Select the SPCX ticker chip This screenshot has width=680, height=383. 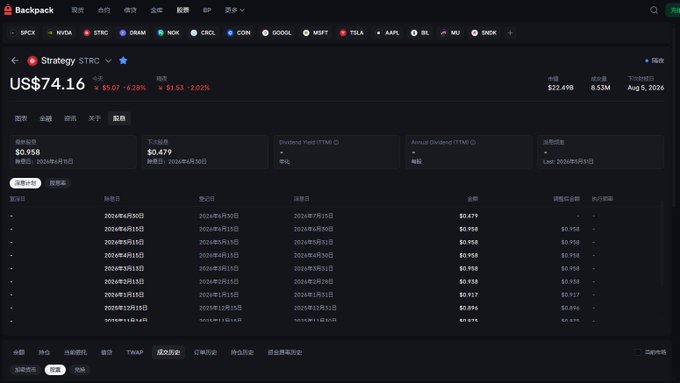click(23, 33)
